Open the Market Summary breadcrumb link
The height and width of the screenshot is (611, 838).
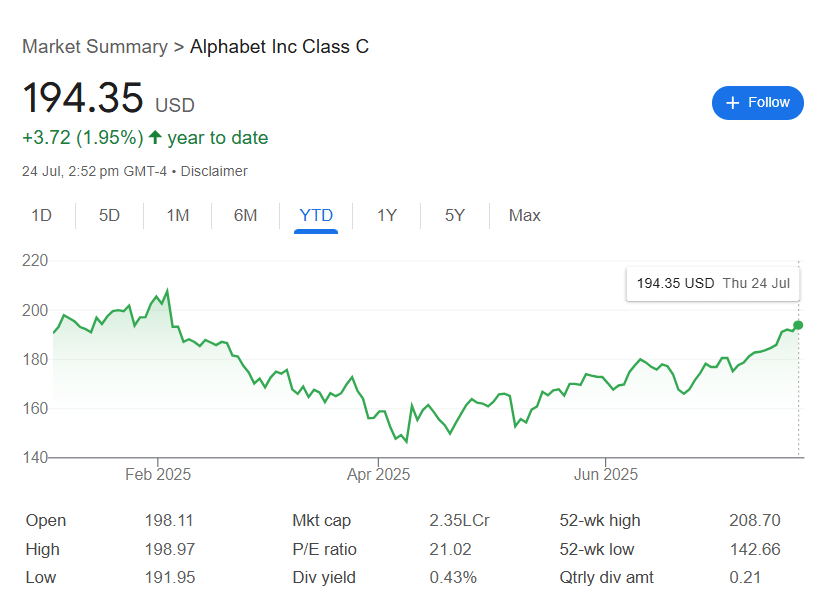point(95,47)
